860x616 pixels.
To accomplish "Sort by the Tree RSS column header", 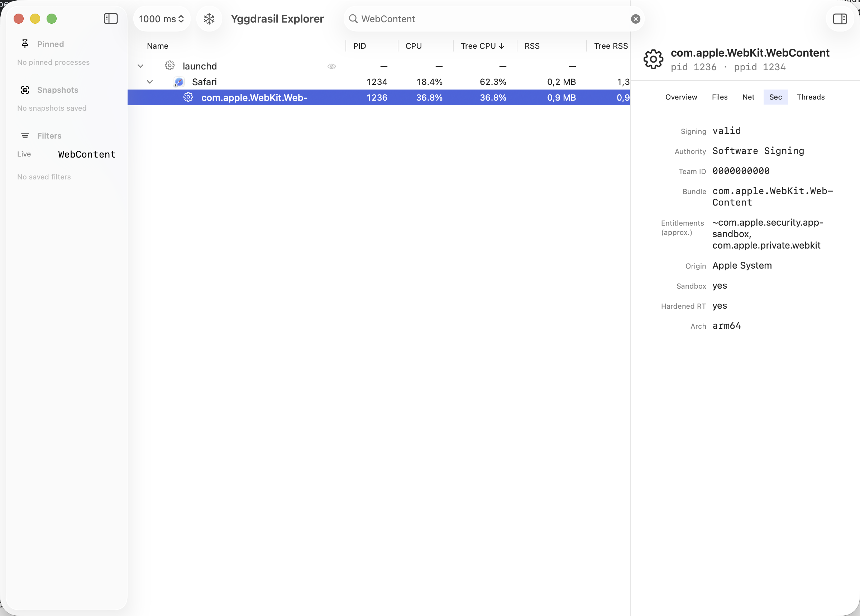I will point(611,46).
